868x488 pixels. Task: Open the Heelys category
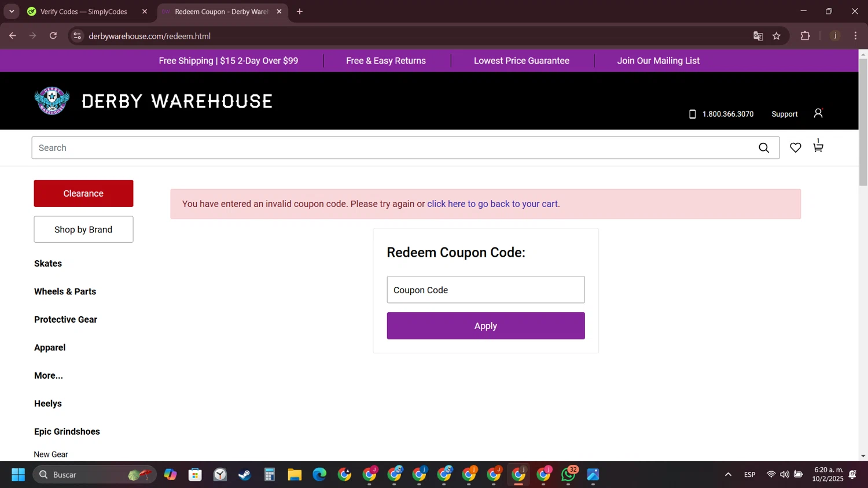(x=48, y=404)
